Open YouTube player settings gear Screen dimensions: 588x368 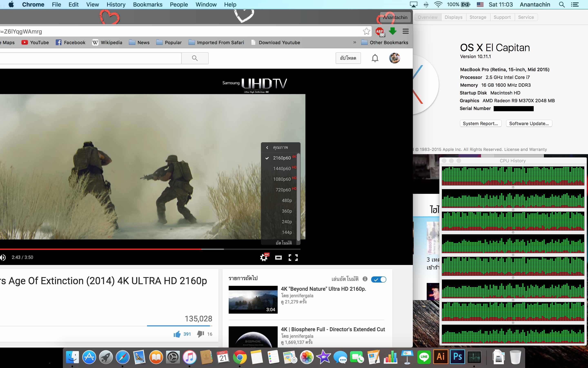pyautogui.click(x=264, y=257)
